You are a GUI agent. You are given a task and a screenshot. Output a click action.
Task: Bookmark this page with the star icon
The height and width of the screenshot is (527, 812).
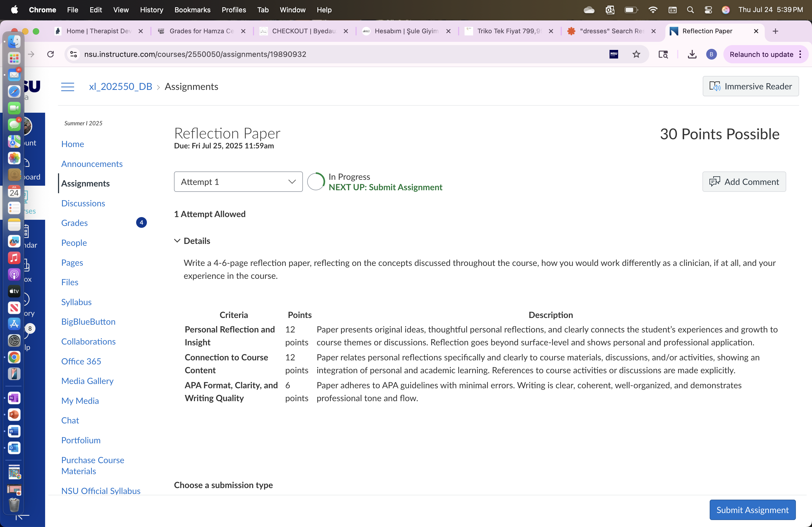pos(636,54)
